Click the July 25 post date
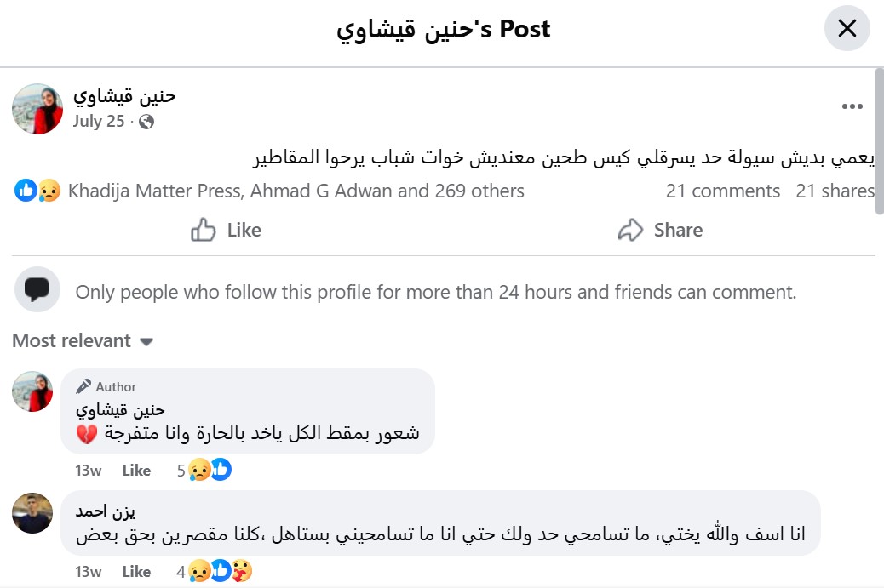Viewport: 884px width, 588px height. click(99, 121)
